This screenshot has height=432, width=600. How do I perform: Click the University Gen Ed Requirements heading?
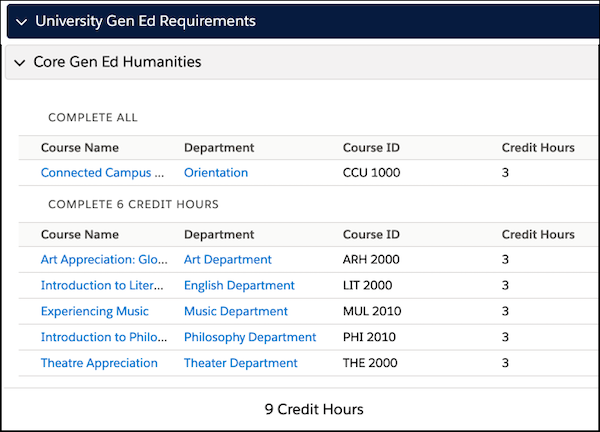[145, 21]
